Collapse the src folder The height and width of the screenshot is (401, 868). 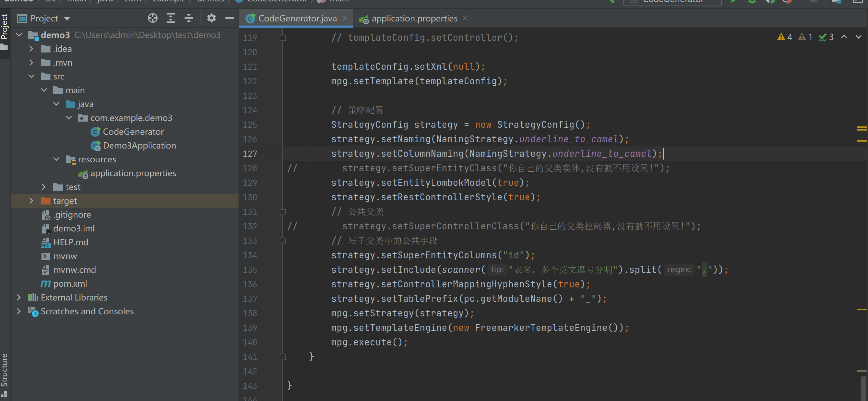[x=31, y=76]
